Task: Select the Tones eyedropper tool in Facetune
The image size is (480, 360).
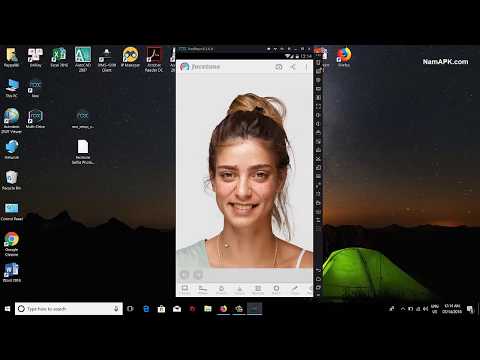Action: pyautogui.click(x=294, y=289)
